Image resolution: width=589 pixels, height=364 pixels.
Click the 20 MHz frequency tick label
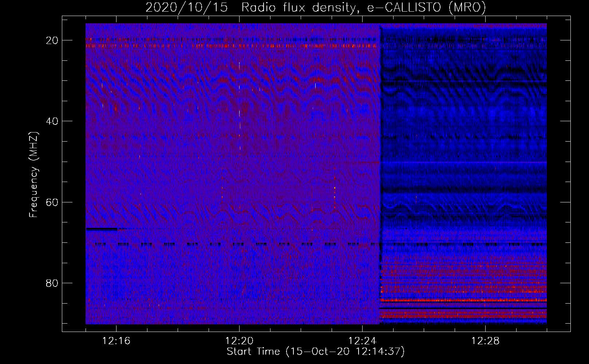[x=52, y=40]
